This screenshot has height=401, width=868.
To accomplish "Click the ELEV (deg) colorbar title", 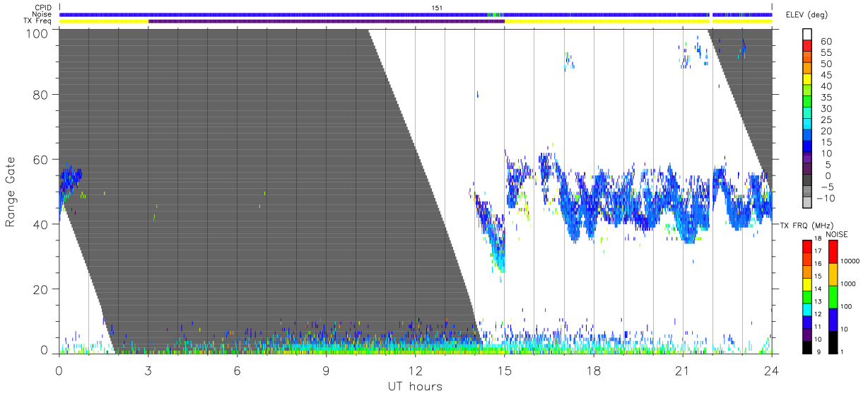I will click(x=806, y=15).
